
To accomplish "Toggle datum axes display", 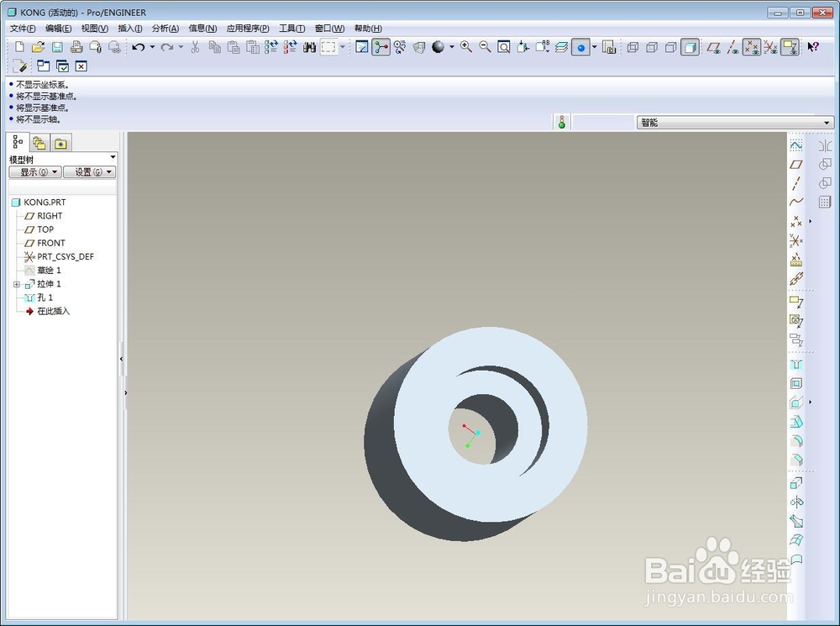I will 732,47.
